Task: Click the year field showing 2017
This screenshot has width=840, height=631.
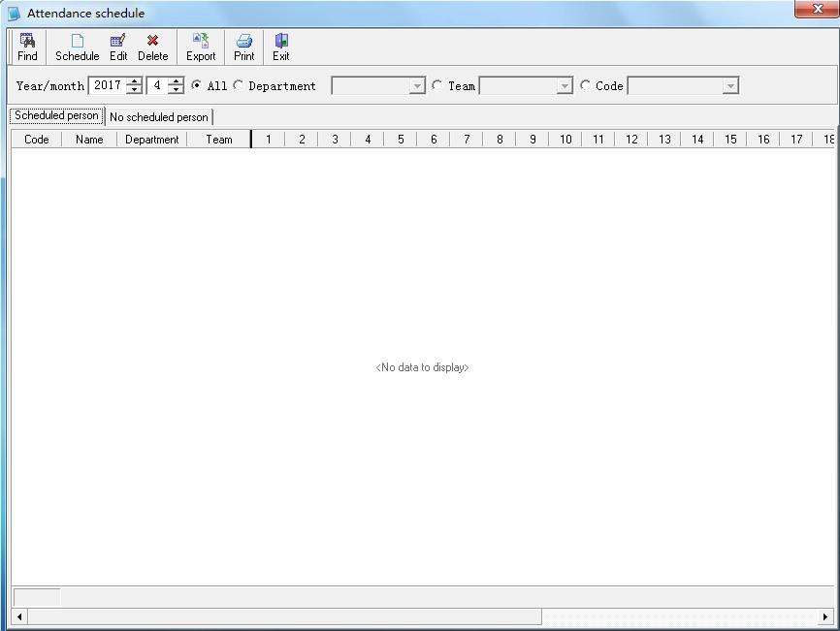Action: click(x=109, y=85)
